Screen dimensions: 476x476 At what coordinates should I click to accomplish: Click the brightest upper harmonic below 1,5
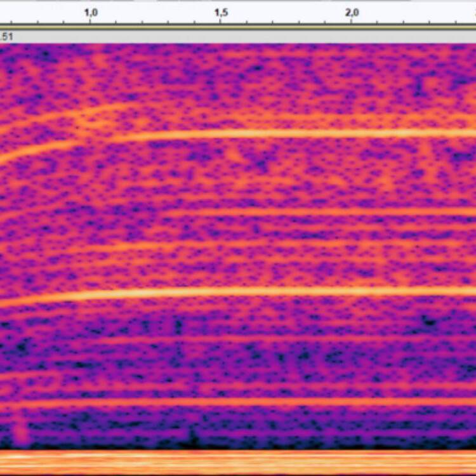click(221, 134)
